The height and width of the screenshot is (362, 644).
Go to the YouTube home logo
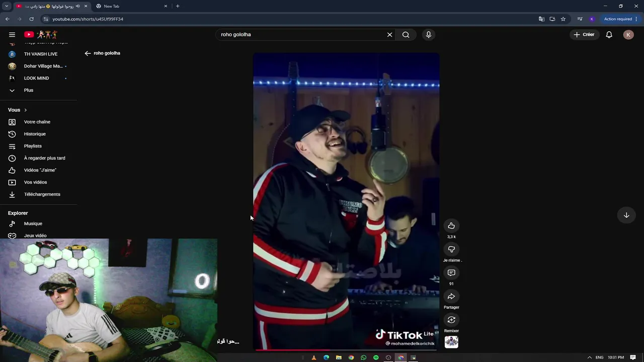coord(41,35)
